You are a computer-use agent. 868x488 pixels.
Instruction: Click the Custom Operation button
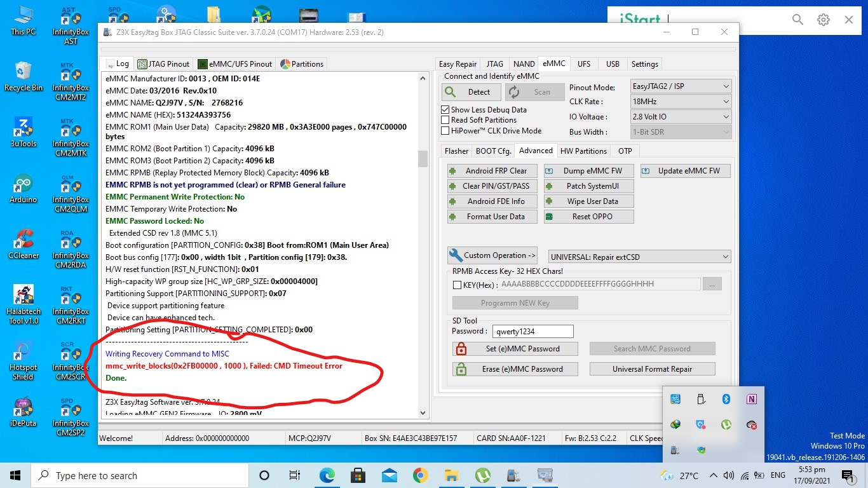[492, 255]
